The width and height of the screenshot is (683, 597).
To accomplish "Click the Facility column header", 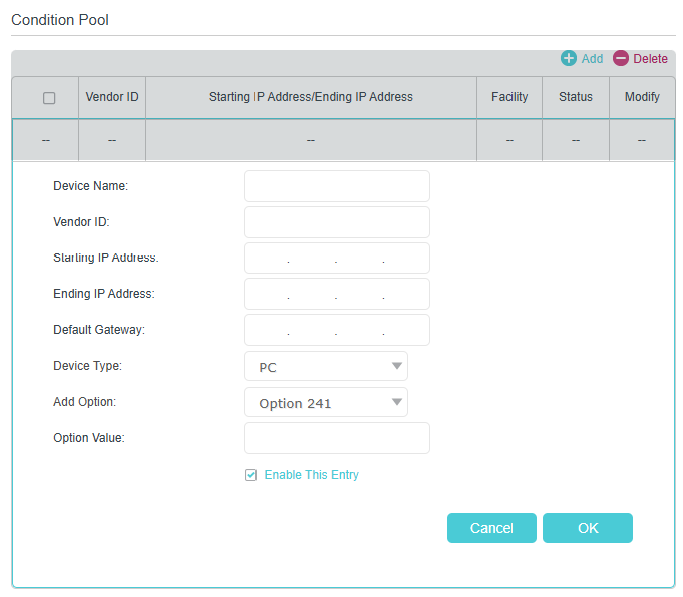I will point(510,97).
